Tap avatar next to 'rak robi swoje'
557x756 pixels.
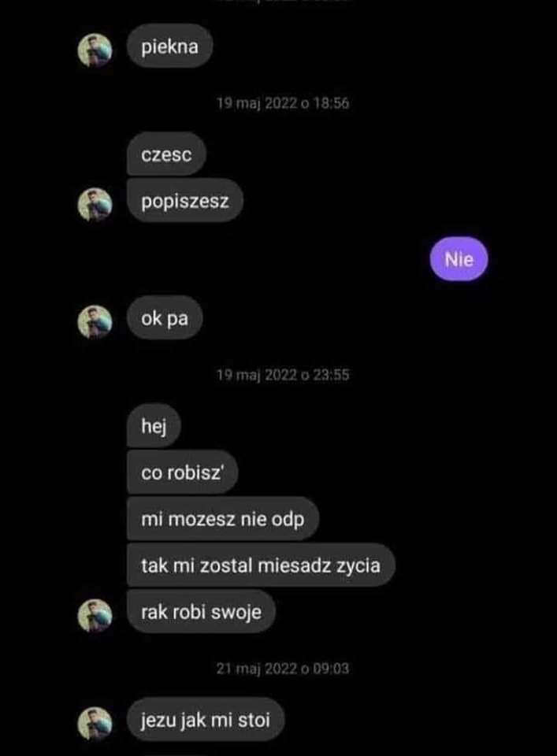(95, 616)
